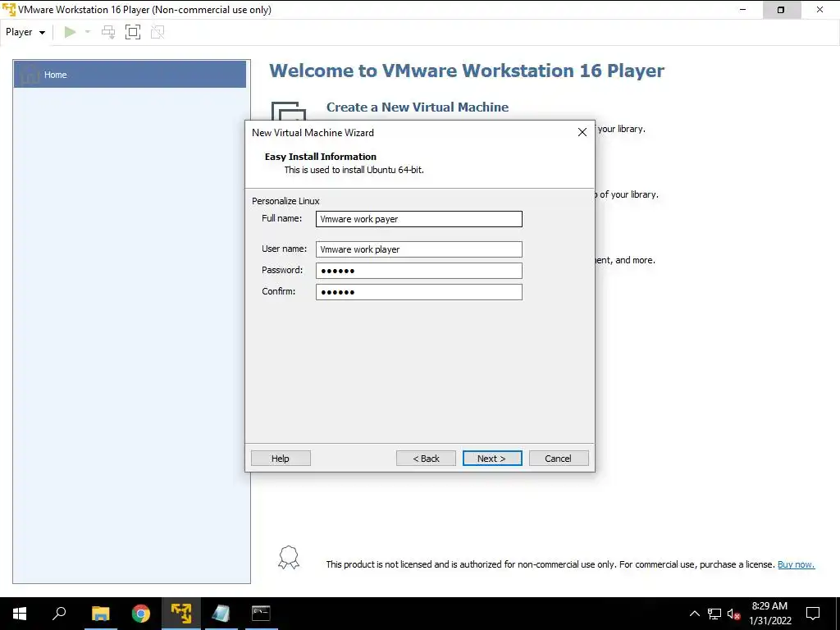Click the Unity mode toolbar icon

(157, 32)
